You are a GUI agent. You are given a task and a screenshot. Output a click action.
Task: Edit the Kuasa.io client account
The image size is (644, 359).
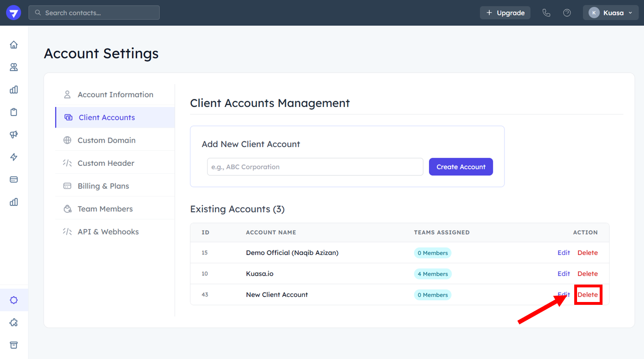click(563, 274)
